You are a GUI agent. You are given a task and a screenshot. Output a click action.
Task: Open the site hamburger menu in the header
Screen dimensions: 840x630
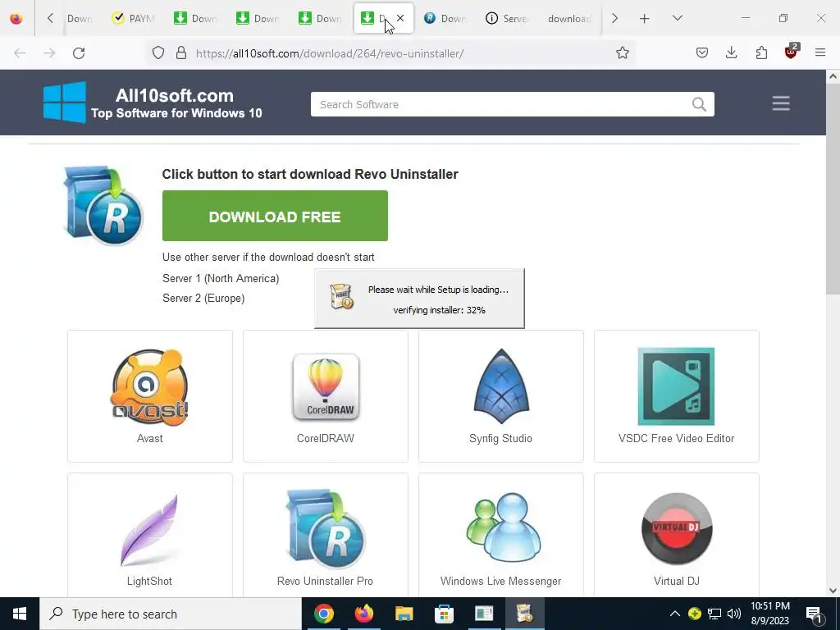tap(781, 103)
